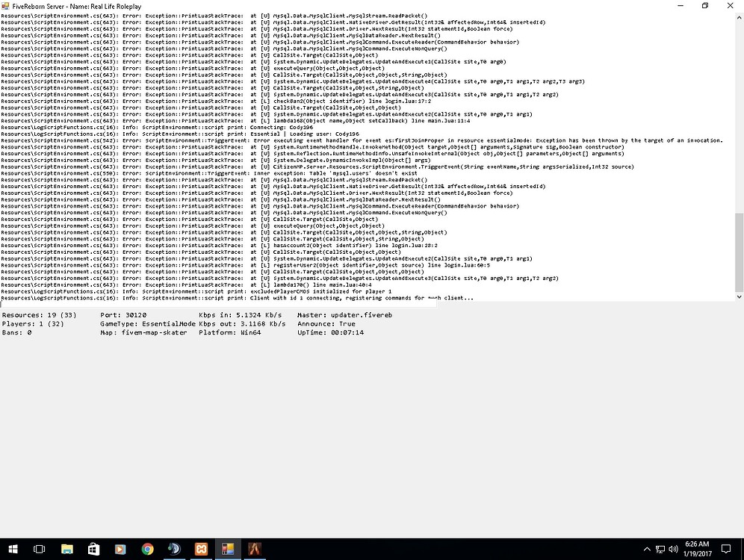Click the window title 'FiveReborn Server - Name: Real Life Roleplay'
The height and width of the screenshot is (560, 744).
(77, 6)
